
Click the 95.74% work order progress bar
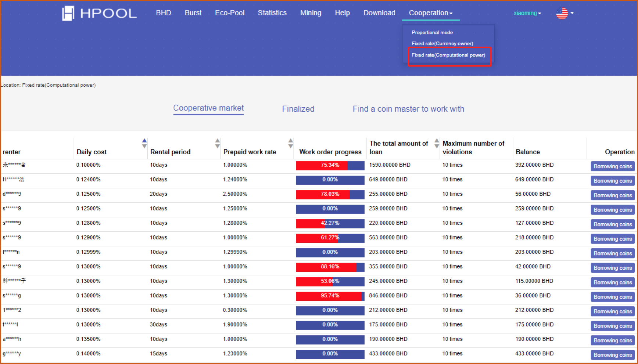pyautogui.click(x=330, y=296)
